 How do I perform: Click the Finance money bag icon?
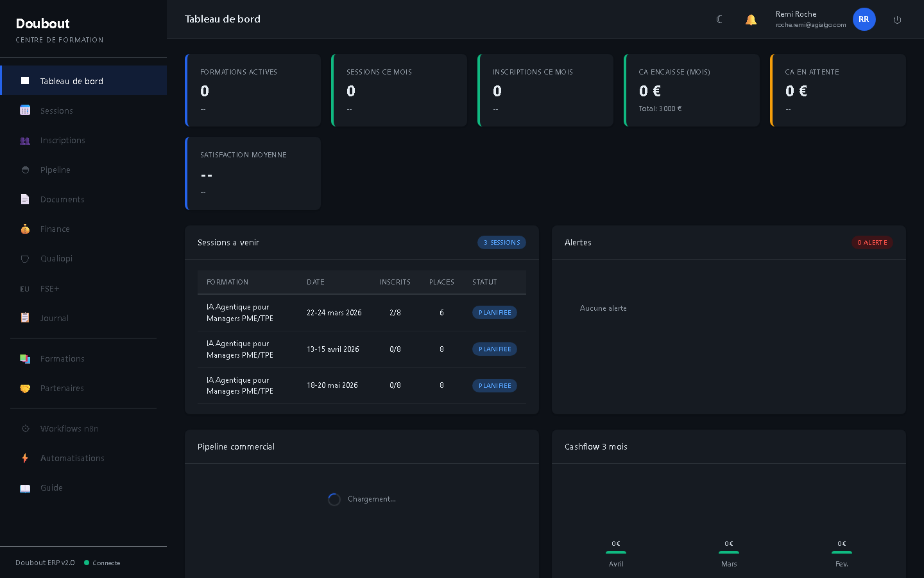tap(25, 229)
